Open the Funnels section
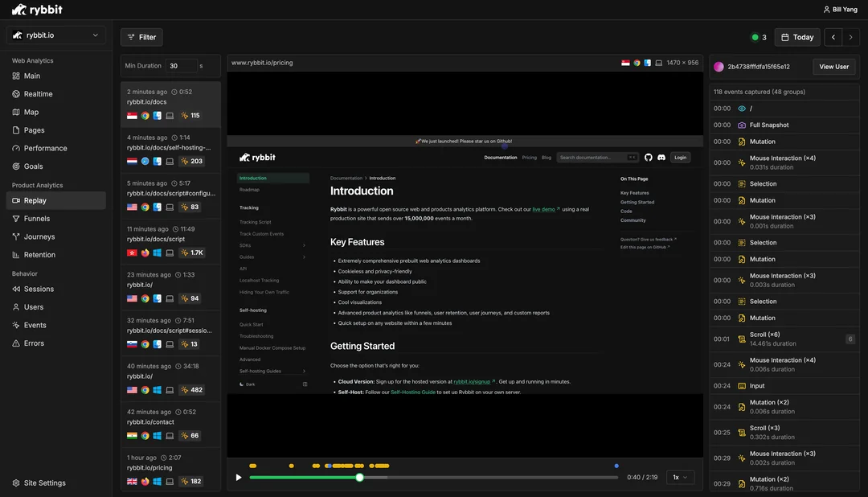Viewport: 868px width, 497px height. point(37,219)
